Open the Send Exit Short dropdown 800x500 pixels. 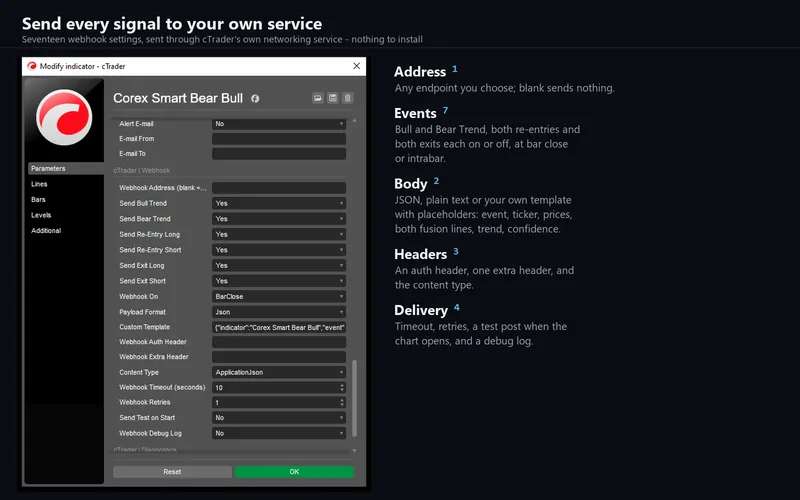click(x=279, y=281)
